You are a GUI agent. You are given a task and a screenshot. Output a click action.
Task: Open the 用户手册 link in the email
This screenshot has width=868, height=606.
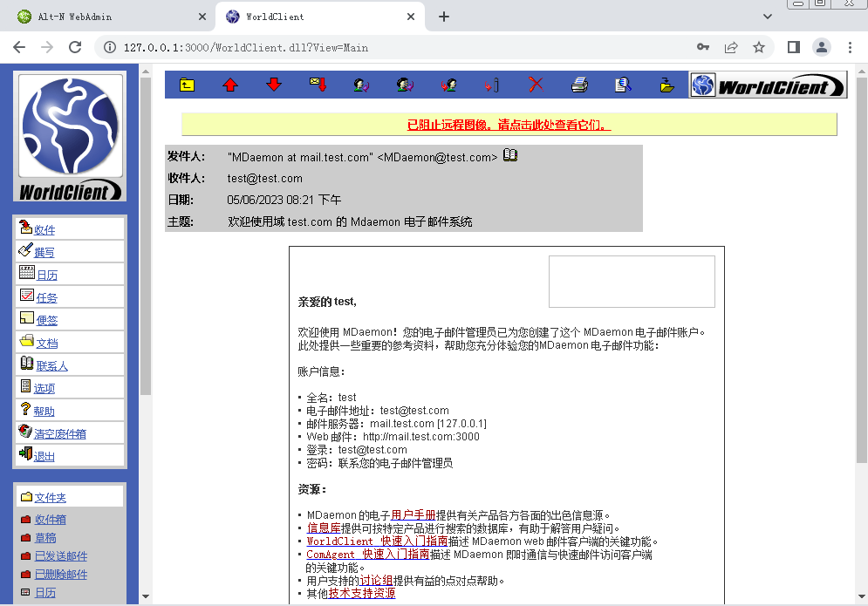[x=413, y=515]
